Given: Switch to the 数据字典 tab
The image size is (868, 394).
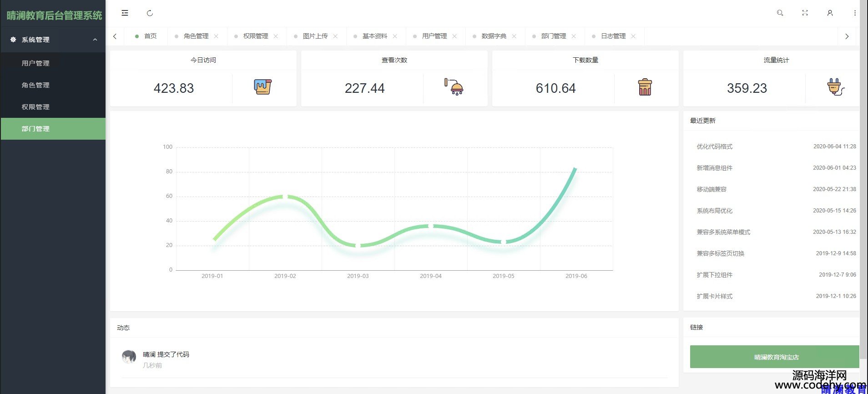Looking at the screenshot, I should (494, 36).
